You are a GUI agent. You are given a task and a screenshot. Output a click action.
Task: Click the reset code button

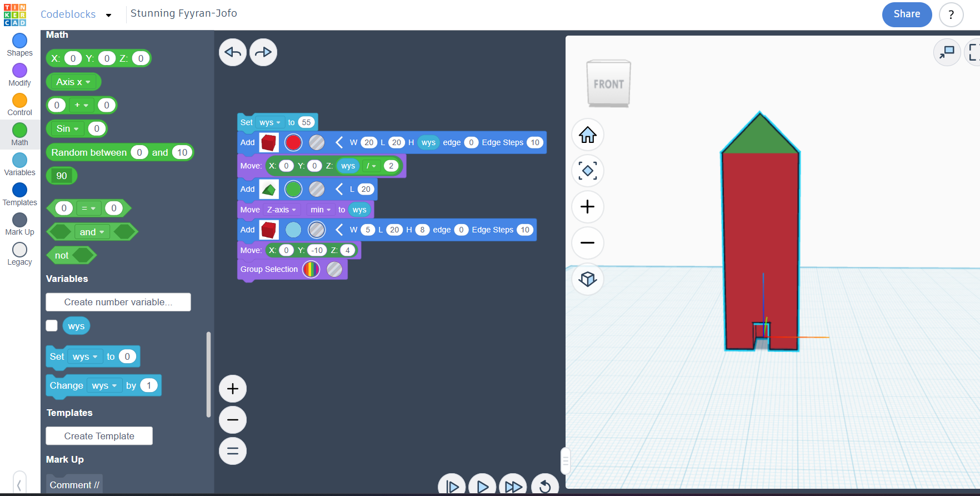tap(544, 487)
